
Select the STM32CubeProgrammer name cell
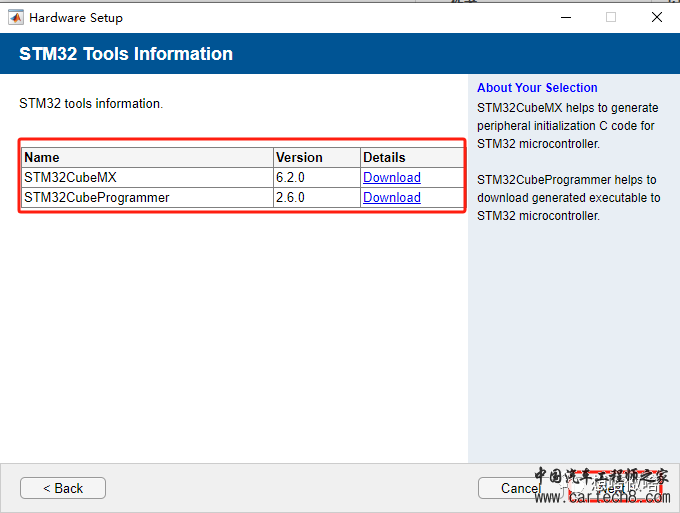click(147, 197)
